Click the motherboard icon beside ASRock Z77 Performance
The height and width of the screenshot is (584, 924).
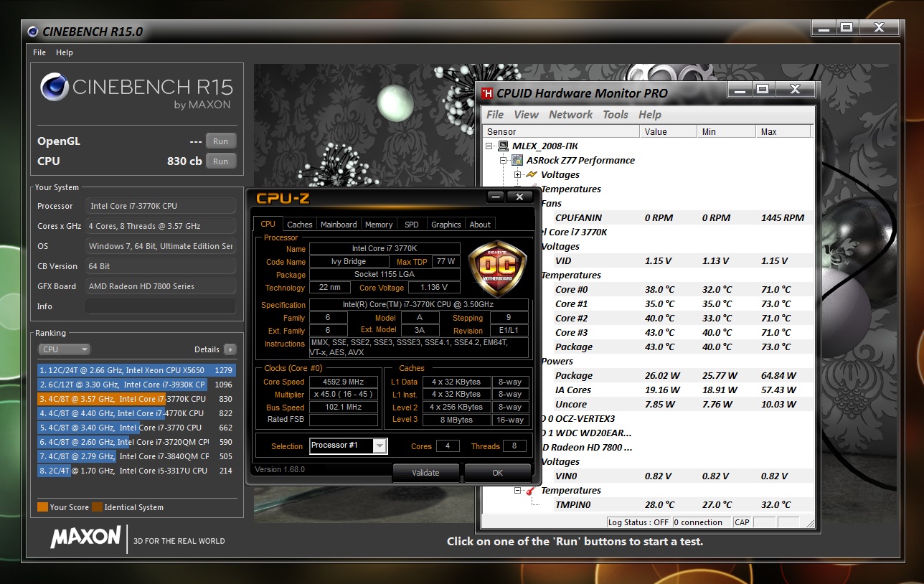pos(517,160)
